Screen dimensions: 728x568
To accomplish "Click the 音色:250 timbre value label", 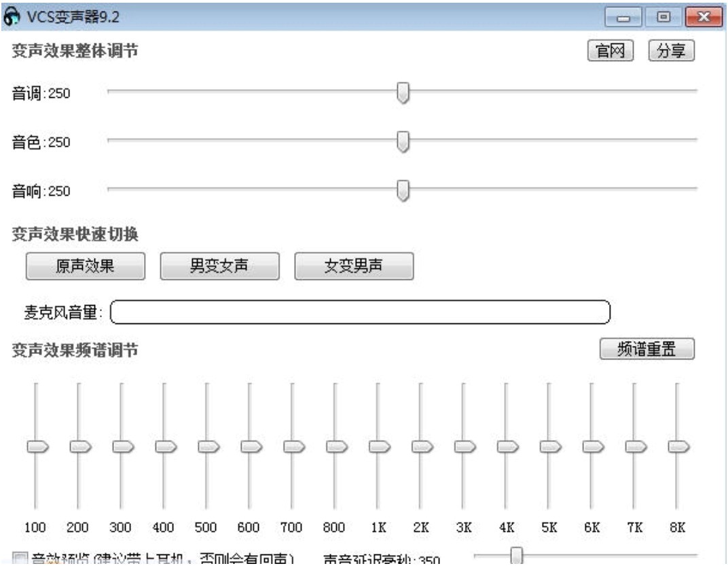I will [41, 142].
